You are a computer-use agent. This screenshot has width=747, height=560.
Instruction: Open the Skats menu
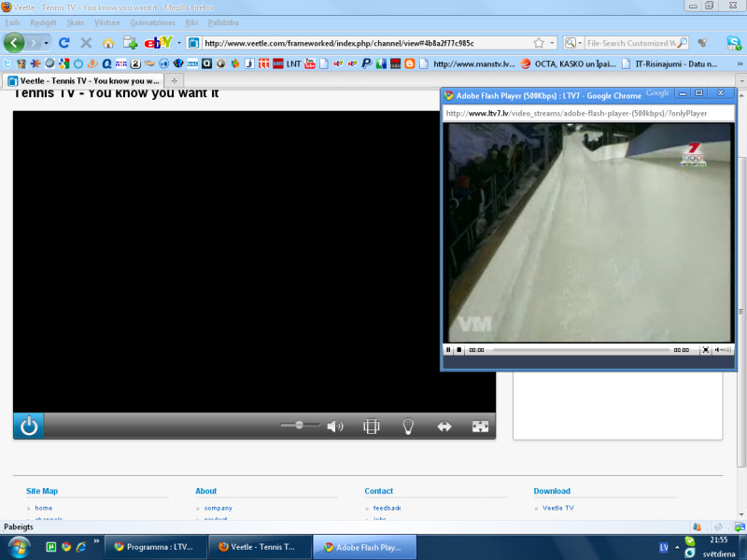(x=76, y=22)
